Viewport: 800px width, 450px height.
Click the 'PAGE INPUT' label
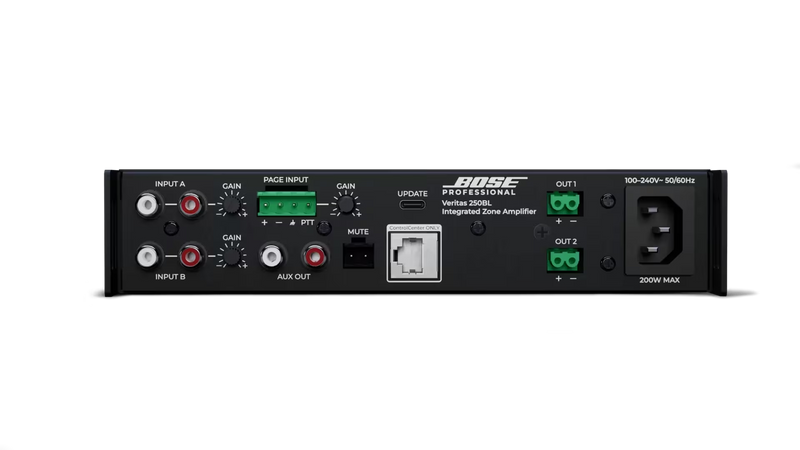[286, 180]
